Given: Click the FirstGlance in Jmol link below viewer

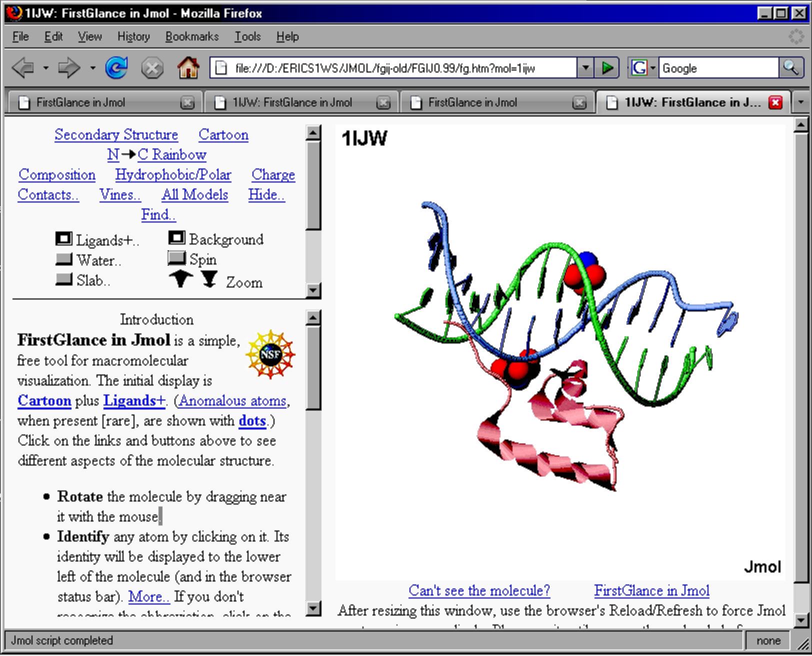Looking at the screenshot, I should pyautogui.click(x=652, y=590).
